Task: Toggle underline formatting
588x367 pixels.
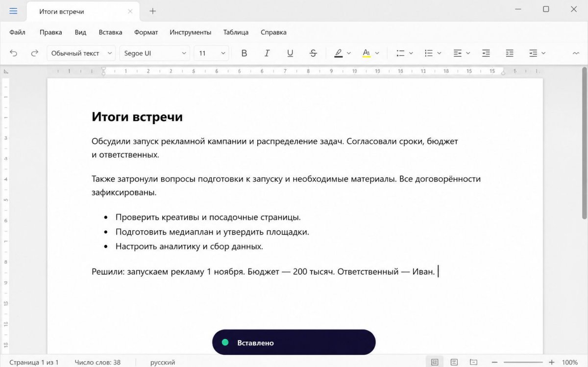Action: coord(290,53)
